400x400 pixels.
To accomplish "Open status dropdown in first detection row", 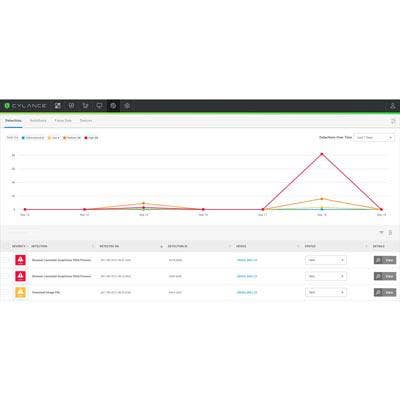I will 326,260.
